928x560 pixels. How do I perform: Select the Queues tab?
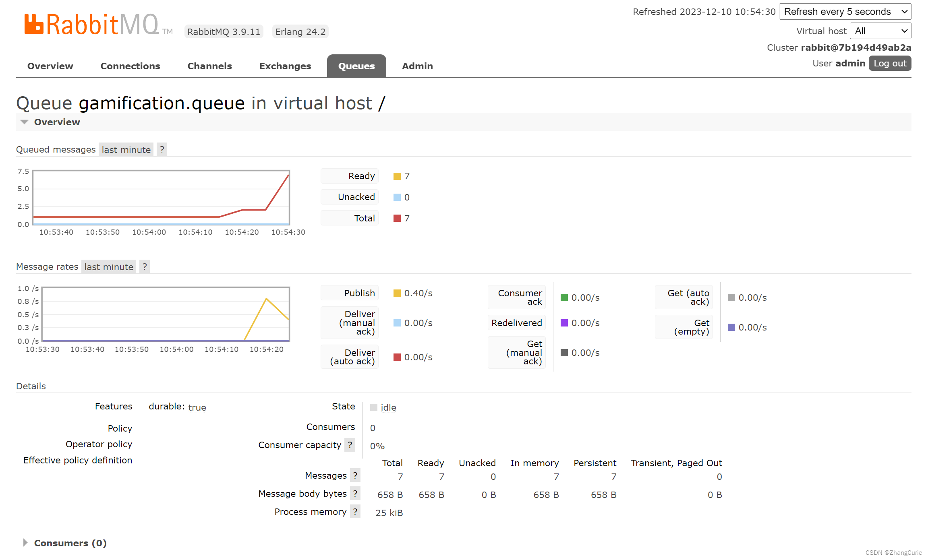[356, 66]
